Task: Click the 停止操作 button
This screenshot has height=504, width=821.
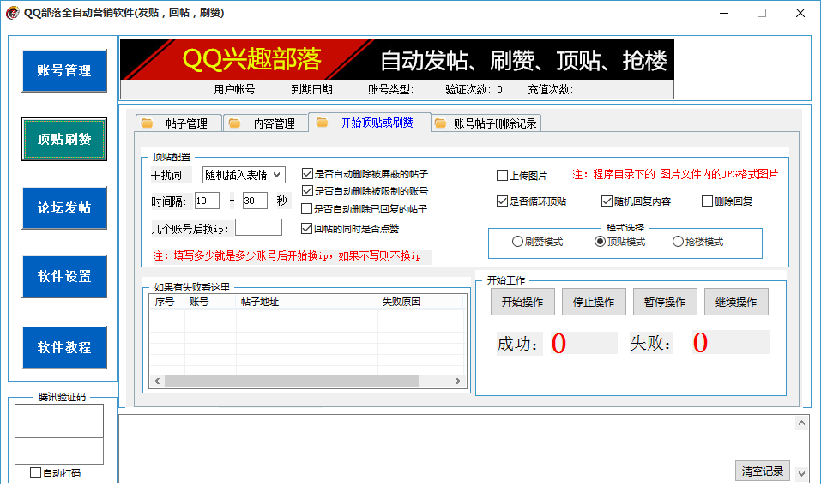Action: [x=594, y=302]
